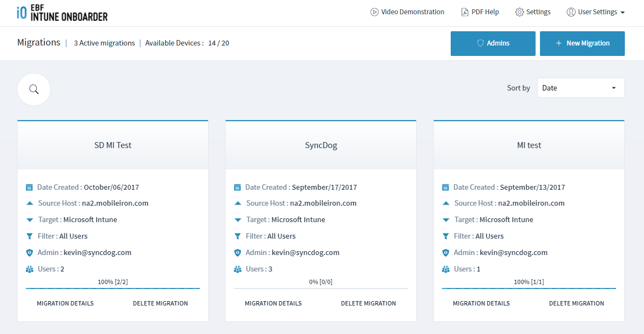The height and width of the screenshot is (334, 644).
Task: Click '100% [2/2]' progress label
Action: point(113,282)
